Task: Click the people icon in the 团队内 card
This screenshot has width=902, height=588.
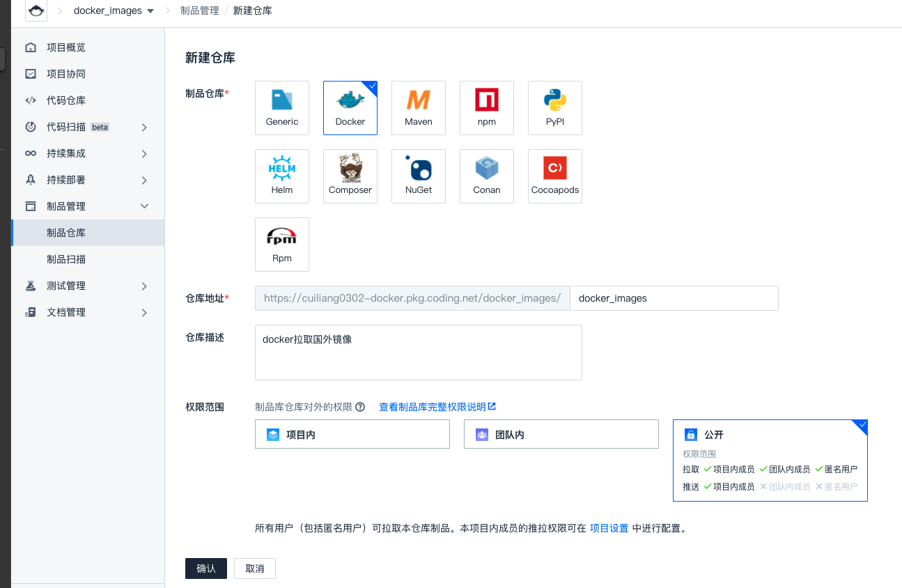Action: [x=482, y=435]
